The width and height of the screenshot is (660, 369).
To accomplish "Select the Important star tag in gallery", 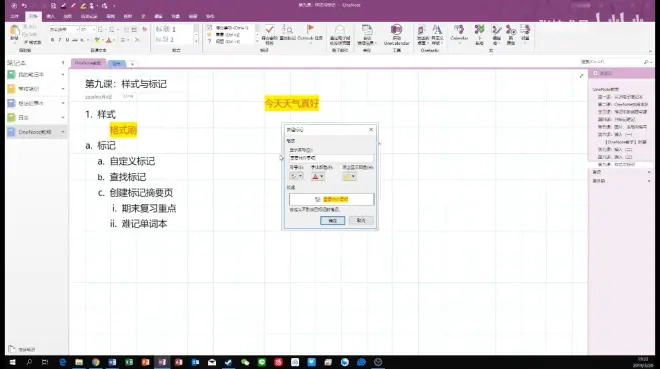I will click(229, 35).
